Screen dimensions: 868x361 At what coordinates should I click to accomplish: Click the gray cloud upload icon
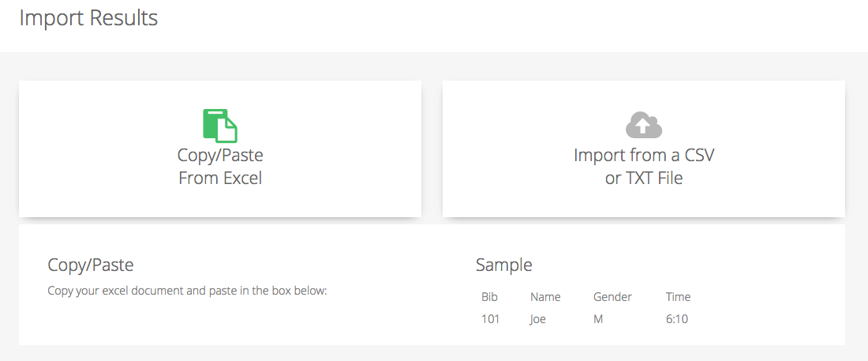[x=644, y=125]
